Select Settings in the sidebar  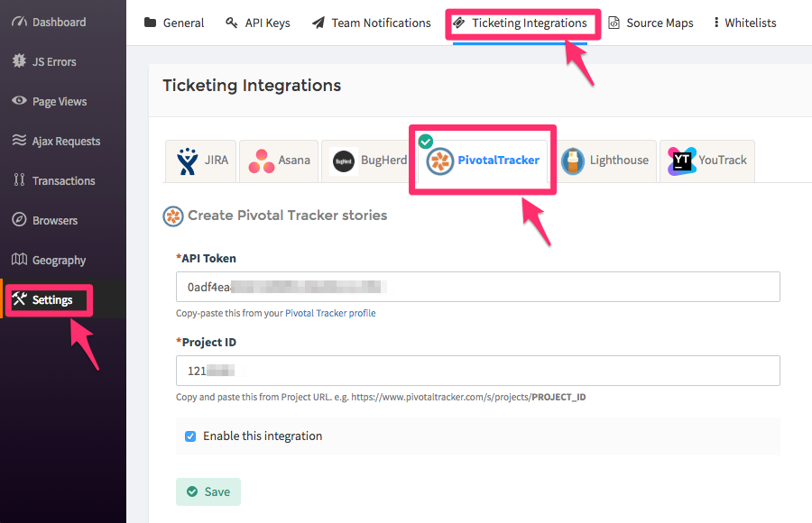62,299
